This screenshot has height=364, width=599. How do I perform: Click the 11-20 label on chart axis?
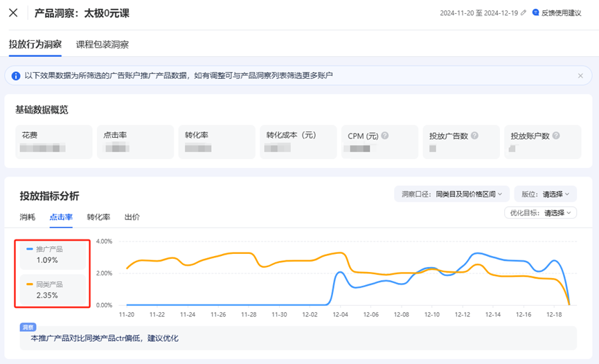point(127,314)
